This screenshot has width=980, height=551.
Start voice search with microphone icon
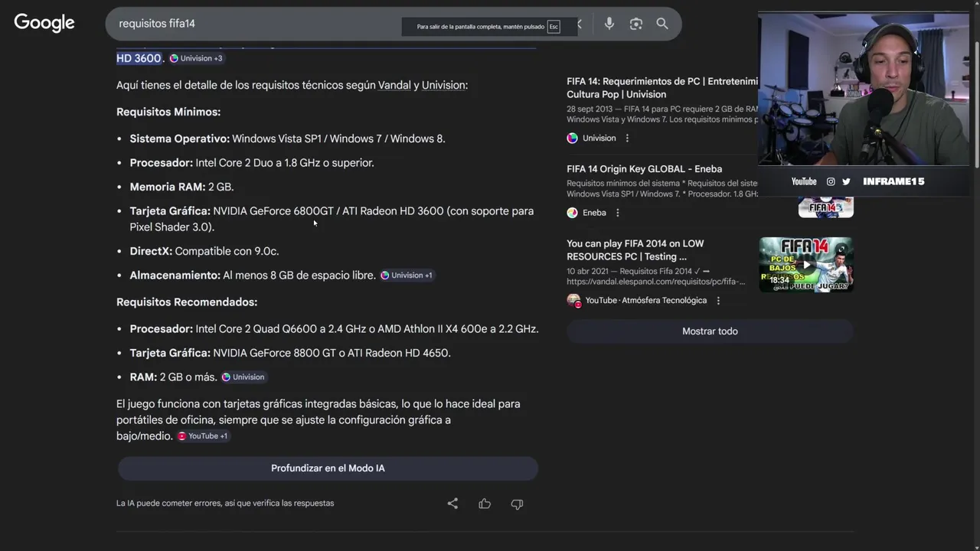[609, 24]
